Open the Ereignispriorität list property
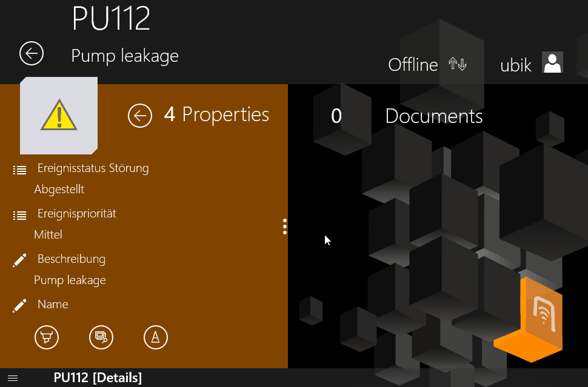 [76, 214]
